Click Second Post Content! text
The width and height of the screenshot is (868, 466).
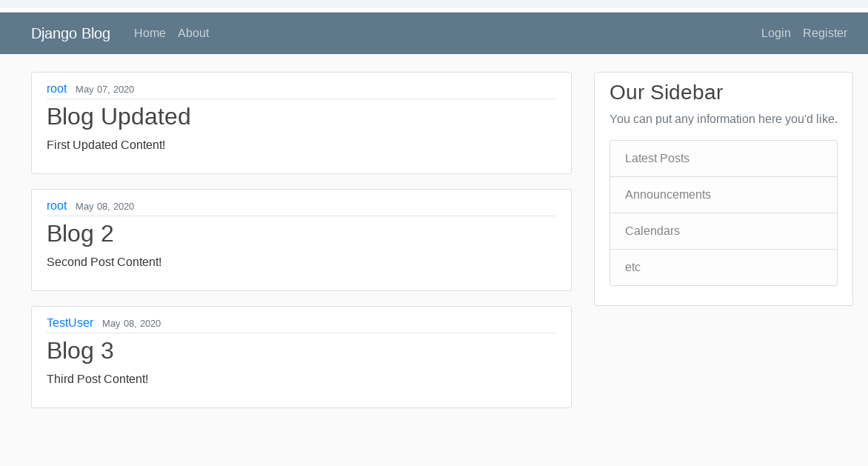104,262
